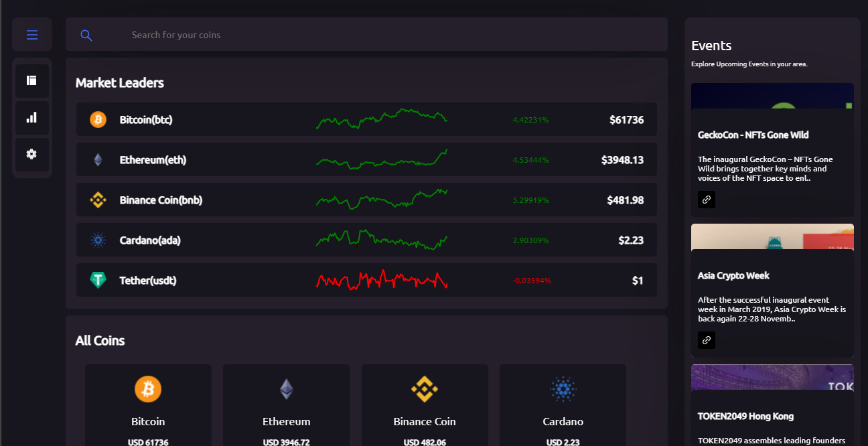Viewport: 868px width, 446px height.
Task: Click the 5.29919% change value
Action: [x=531, y=200]
